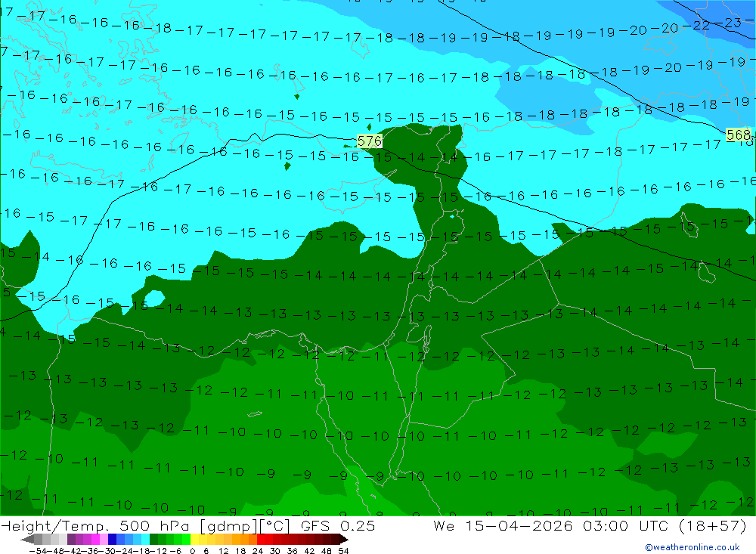Click the dark arrow at legend's right end
This screenshot has width=756, height=554.
coord(344,540)
